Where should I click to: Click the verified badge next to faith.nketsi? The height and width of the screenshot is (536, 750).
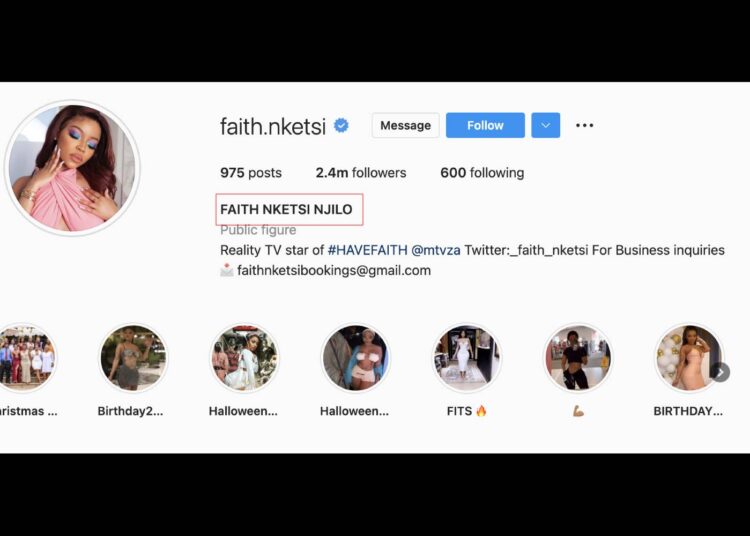[x=341, y=126]
